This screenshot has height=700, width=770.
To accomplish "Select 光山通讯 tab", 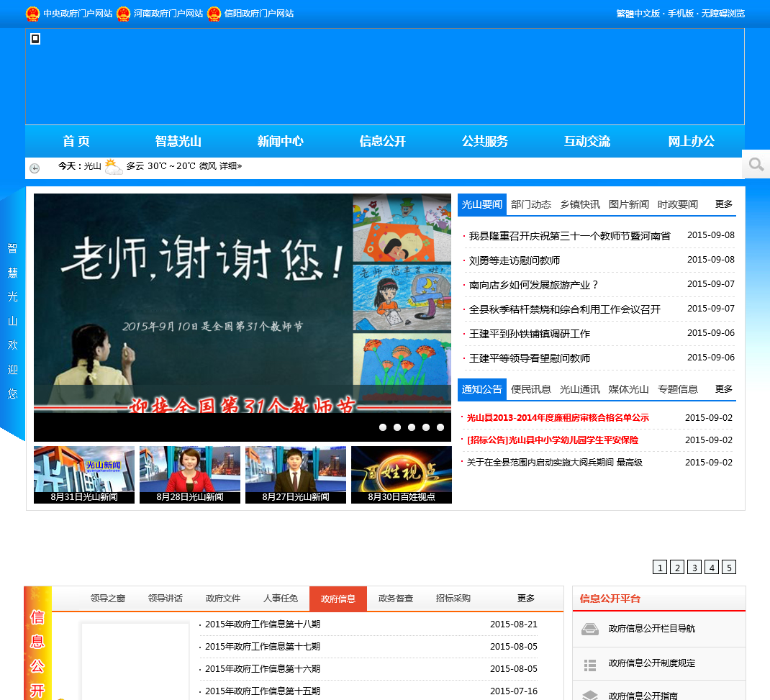I will 580,389.
